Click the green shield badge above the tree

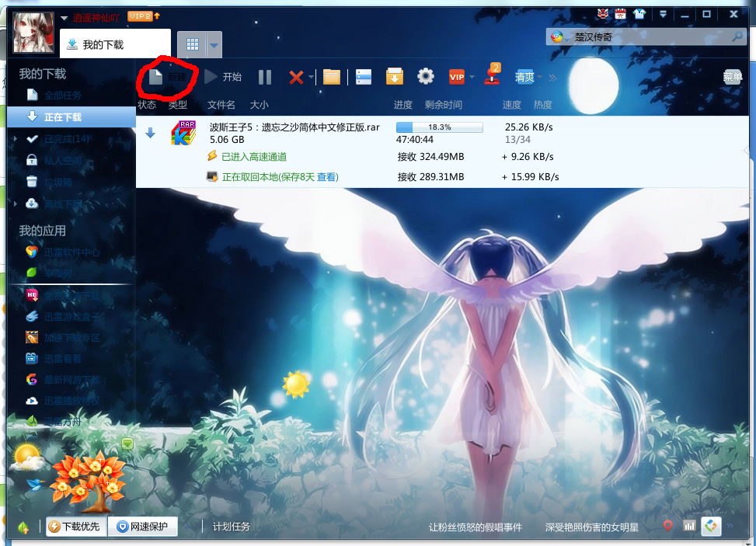pos(127,443)
